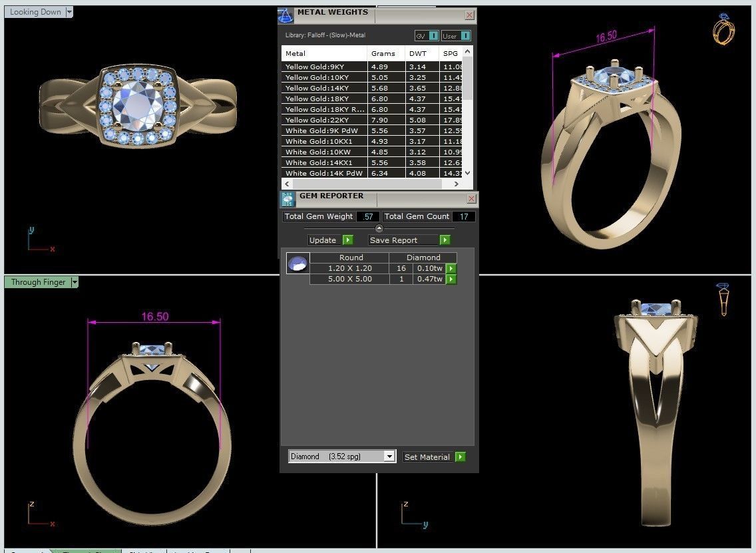Click 16.50 dimension label in perspective view
The height and width of the screenshot is (553, 756).
point(606,37)
